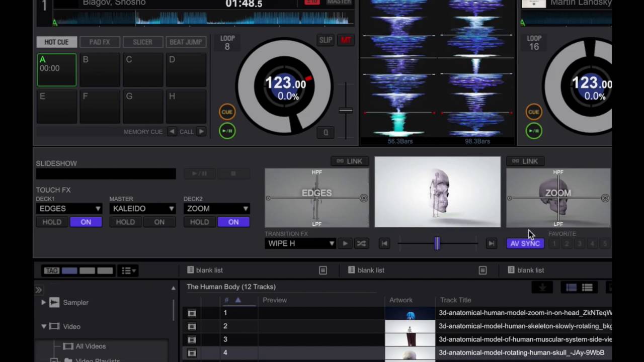Open the WIPE H transition FX dropdown
644x362 pixels.
coord(300,243)
